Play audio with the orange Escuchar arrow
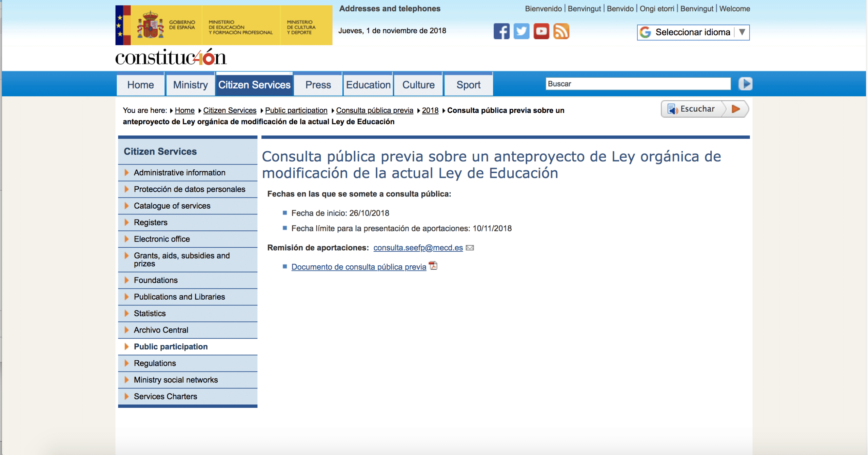The image size is (868, 455). click(x=735, y=109)
